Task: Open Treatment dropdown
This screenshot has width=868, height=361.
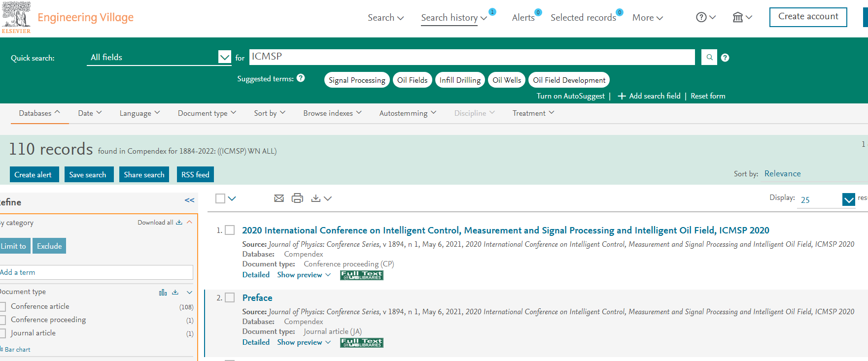Action: click(x=533, y=113)
